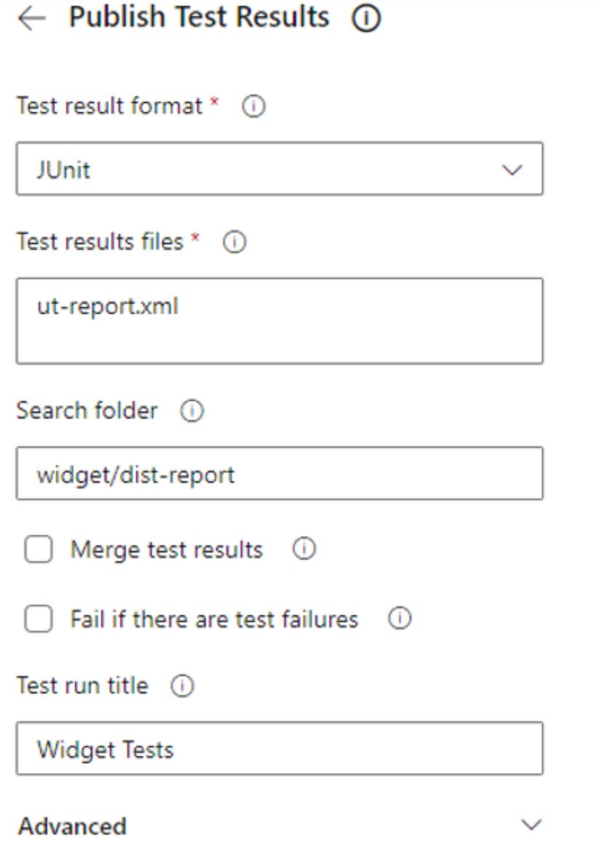The height and width of the screenshot is (868, 600).
Task: Click the Merge test results label text
Action: click(167, 550)
